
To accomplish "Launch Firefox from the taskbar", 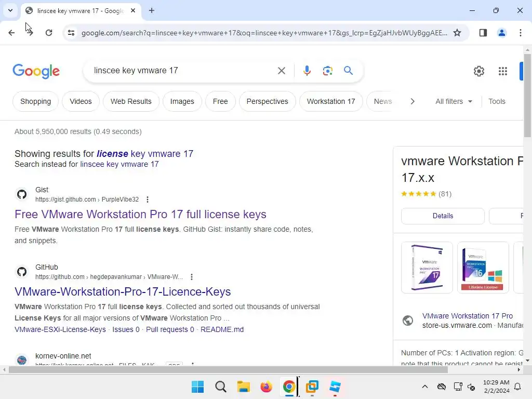I will [x=267, y=387].
